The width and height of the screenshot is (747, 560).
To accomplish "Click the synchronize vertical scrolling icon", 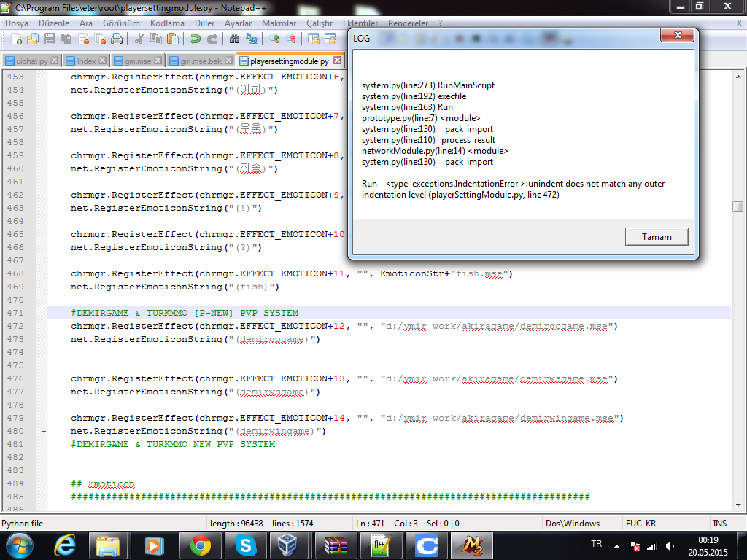I will click(x=313, y=39).
